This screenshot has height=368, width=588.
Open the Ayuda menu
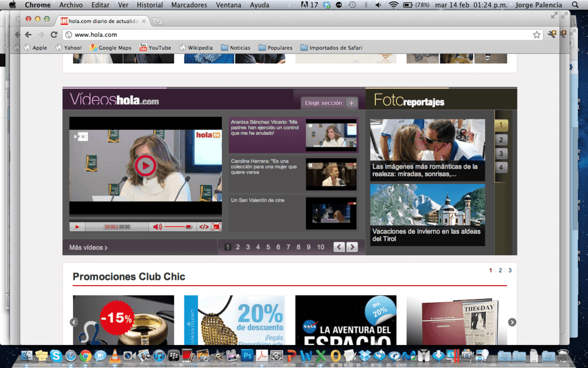(x=259, y=5)
